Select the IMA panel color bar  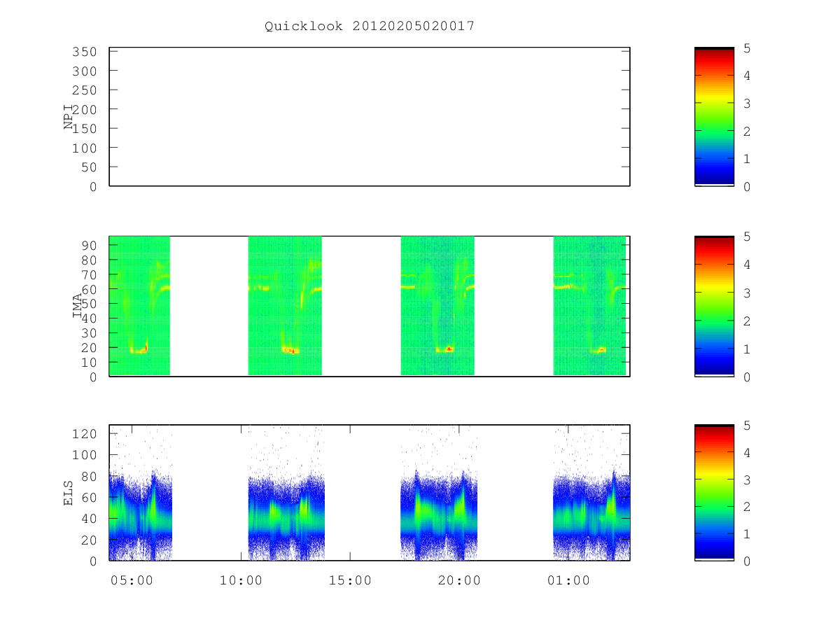tap(714, 307)
